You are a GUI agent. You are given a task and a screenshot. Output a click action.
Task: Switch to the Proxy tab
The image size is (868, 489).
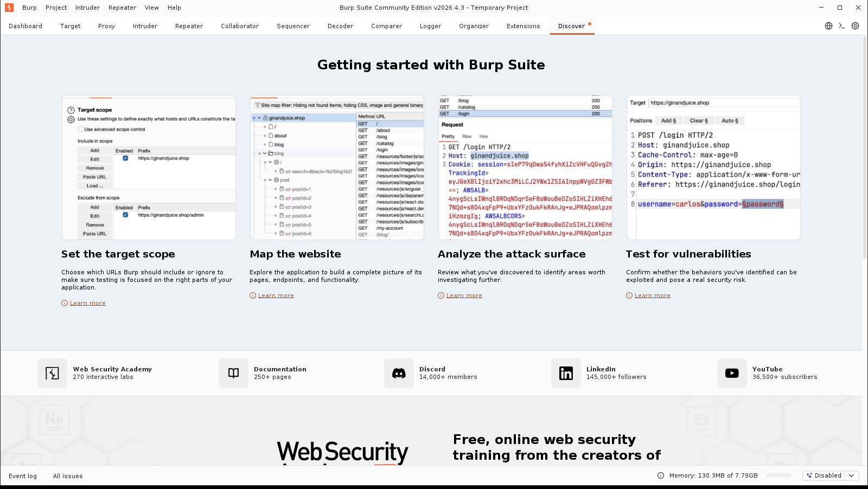click(x=107, y=26)
